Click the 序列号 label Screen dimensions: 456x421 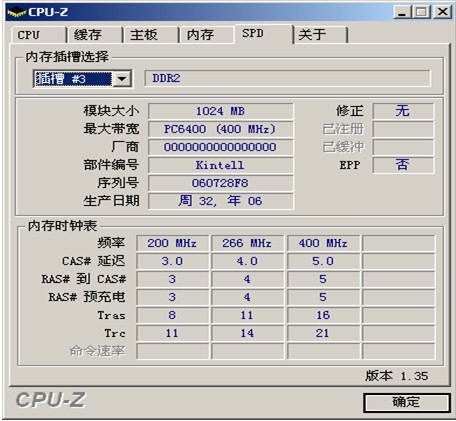pyautogui.click(x=118, y=183)
